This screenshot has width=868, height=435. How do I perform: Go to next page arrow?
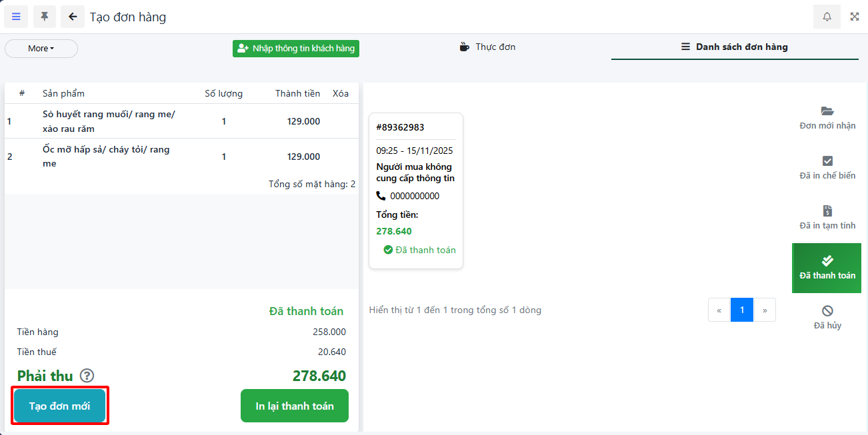coord(765,310)
